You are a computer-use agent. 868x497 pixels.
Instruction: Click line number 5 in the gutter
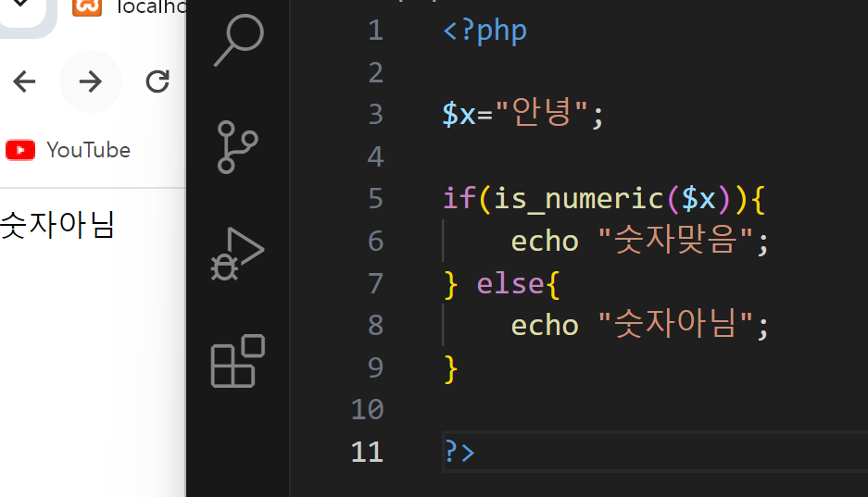(376, 198)
